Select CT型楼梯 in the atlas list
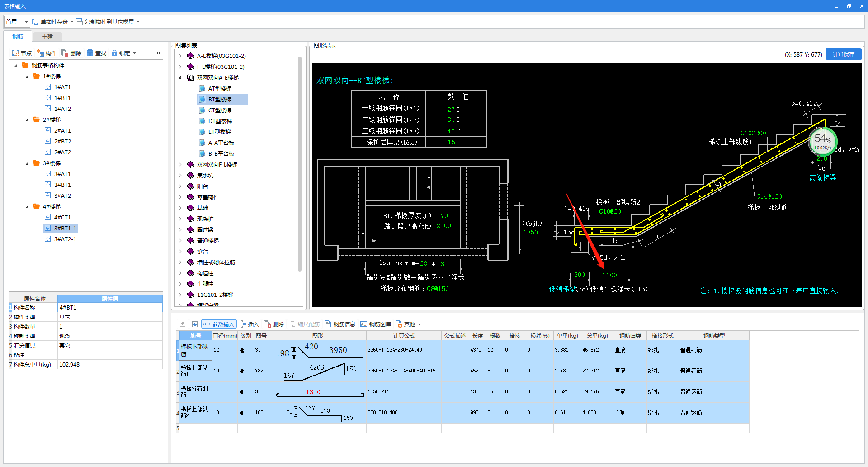Image resolution: width=868 pixels, height=467 pixels. [x=220, y=110]
